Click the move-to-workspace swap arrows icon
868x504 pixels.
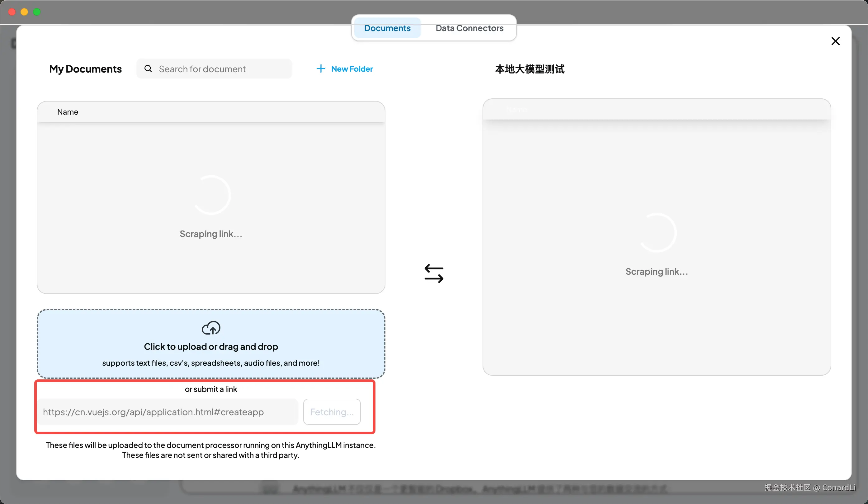434,273
